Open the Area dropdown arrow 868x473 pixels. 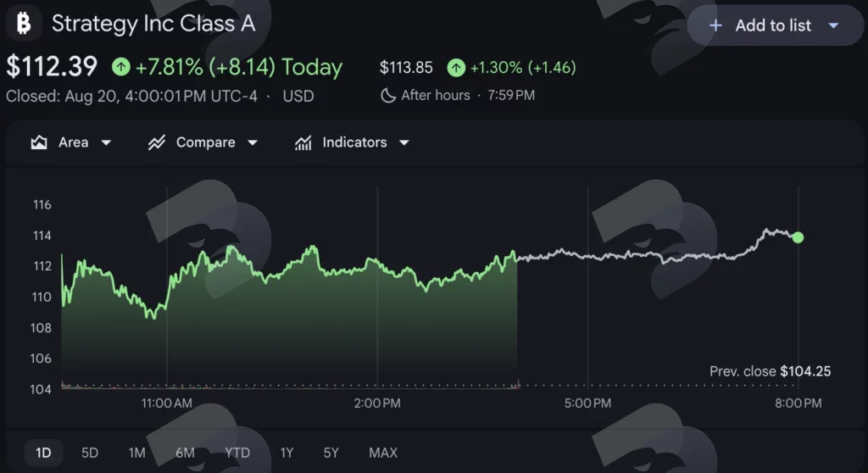point(106,143)
